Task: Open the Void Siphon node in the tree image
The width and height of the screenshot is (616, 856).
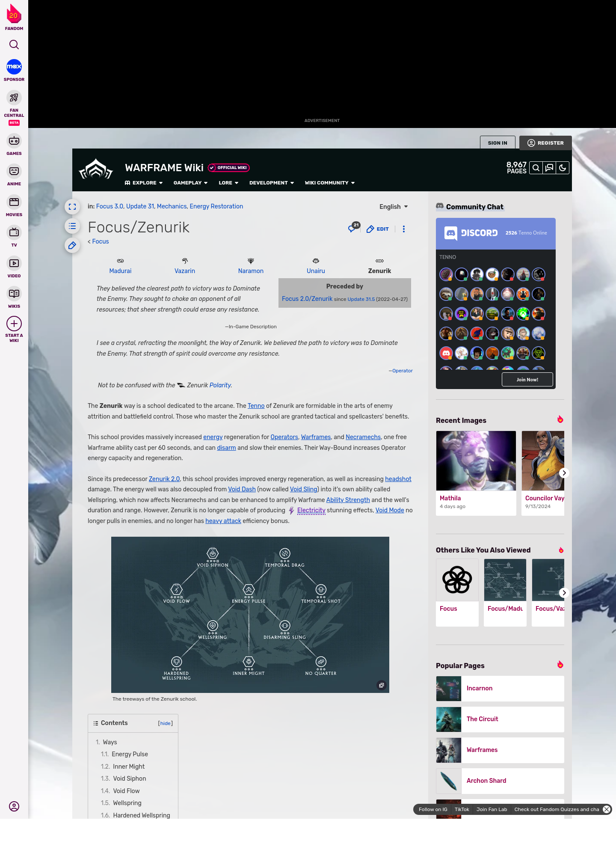Action: [x=213, y=557]
